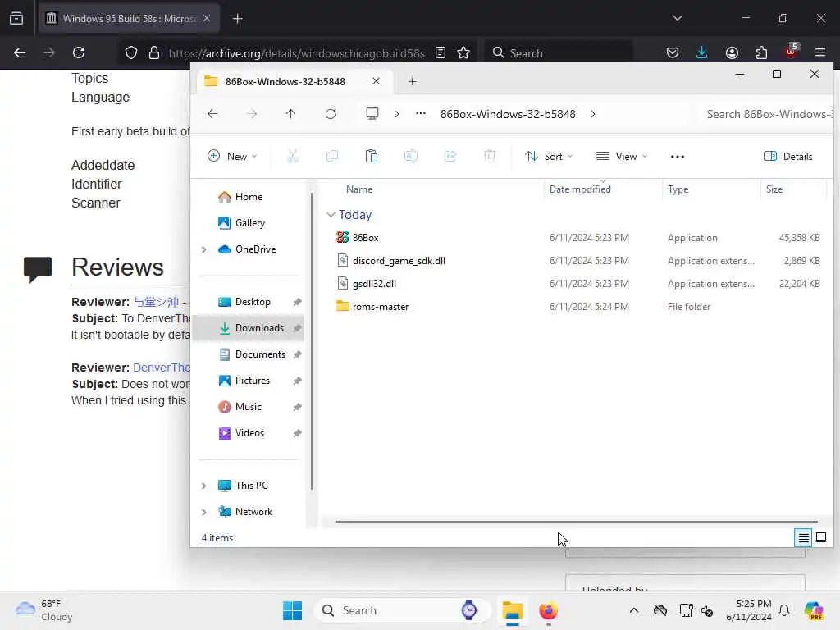Open Firefox account icon
840x630 pixels.
[x=732, y=52]
